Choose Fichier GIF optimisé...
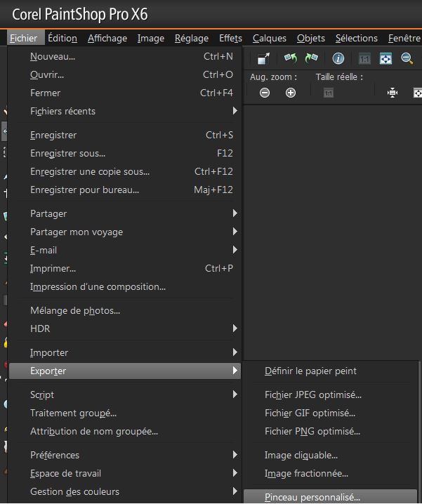The height and width of the screenshot is (504, 422). tap(331, 413)
